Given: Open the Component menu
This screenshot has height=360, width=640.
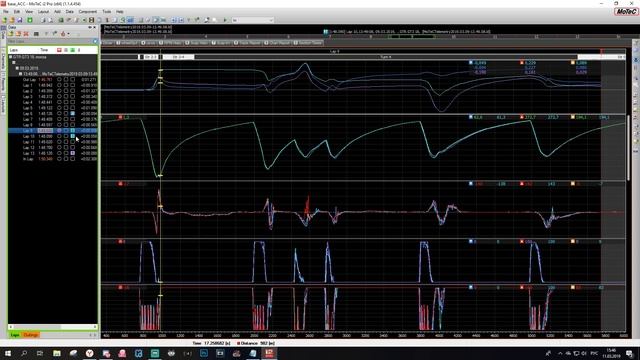Looking at the screenshot, I should [x=88, y=12].
